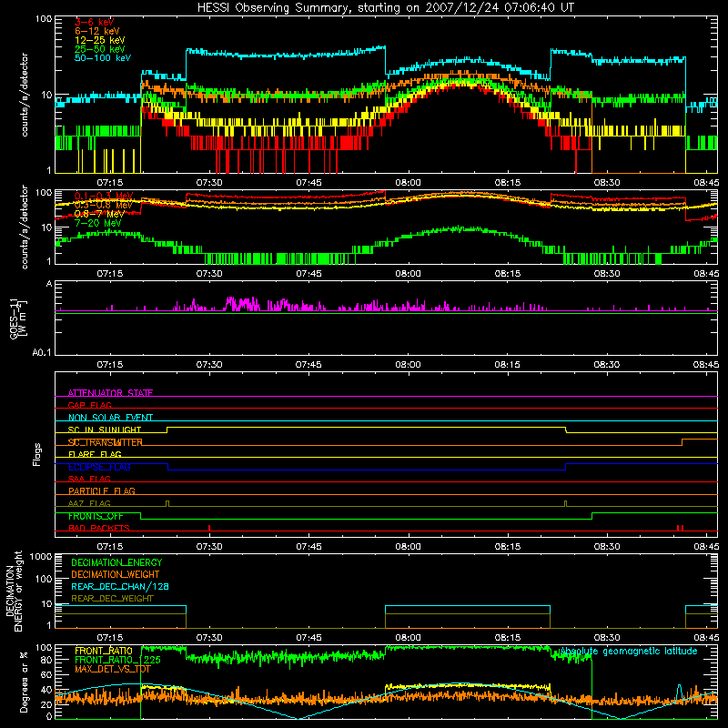Click the 08:15 tick under the keV count-rate panel

point(508,183)
